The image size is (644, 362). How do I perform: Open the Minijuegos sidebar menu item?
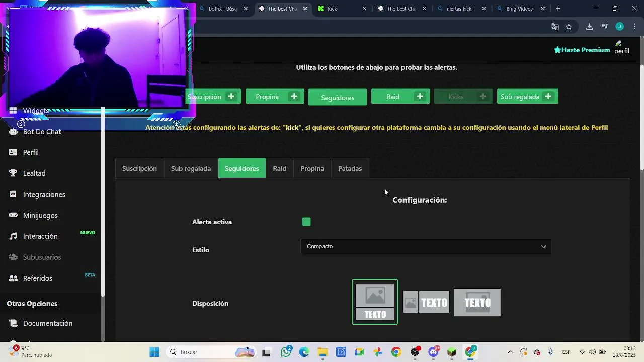pos(40,215)
